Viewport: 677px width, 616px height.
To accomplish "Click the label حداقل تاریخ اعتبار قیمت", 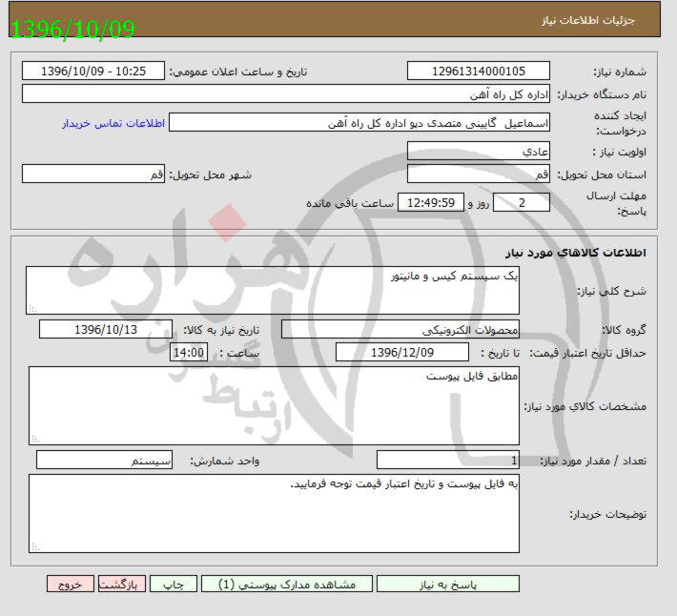I will [x=588, y=353].
